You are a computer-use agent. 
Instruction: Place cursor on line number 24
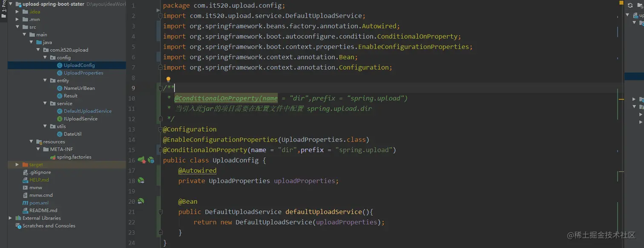pyautogui.click(x=131, y=243)
